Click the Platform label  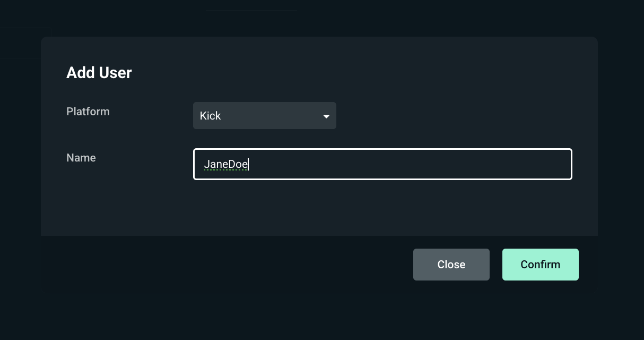[x=88, y=112]
